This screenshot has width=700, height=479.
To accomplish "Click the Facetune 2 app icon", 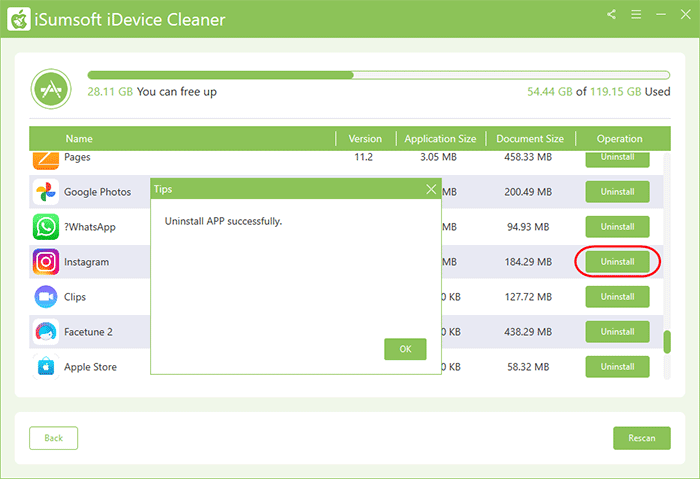I will click(46, 332).
